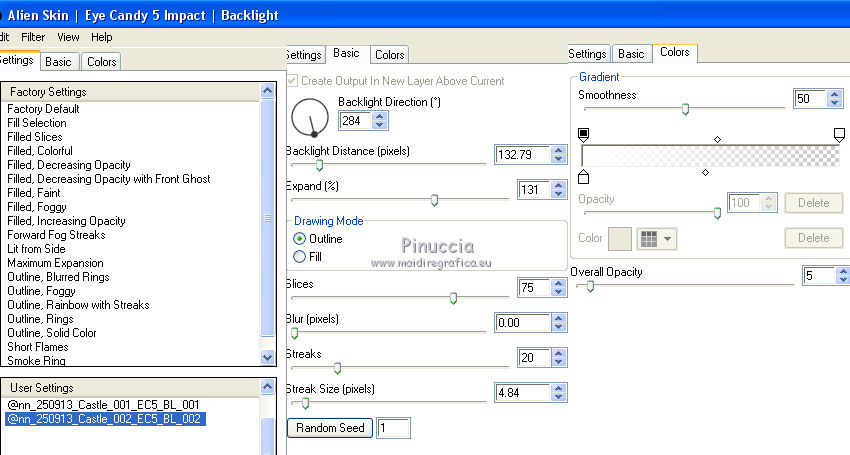Click the Delete button beside Color
Image resolution: width=850 pixels, height=455 pixels.
point(813,238)
